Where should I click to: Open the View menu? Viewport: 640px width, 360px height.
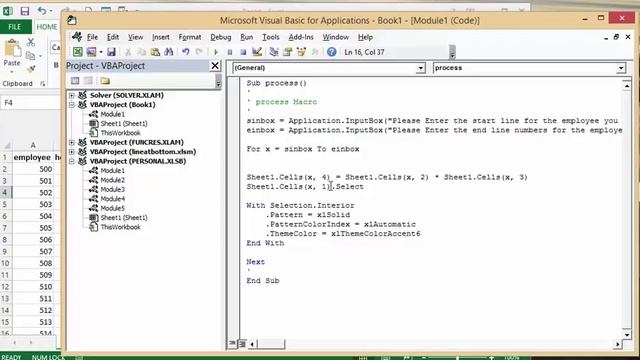[136, 37]
